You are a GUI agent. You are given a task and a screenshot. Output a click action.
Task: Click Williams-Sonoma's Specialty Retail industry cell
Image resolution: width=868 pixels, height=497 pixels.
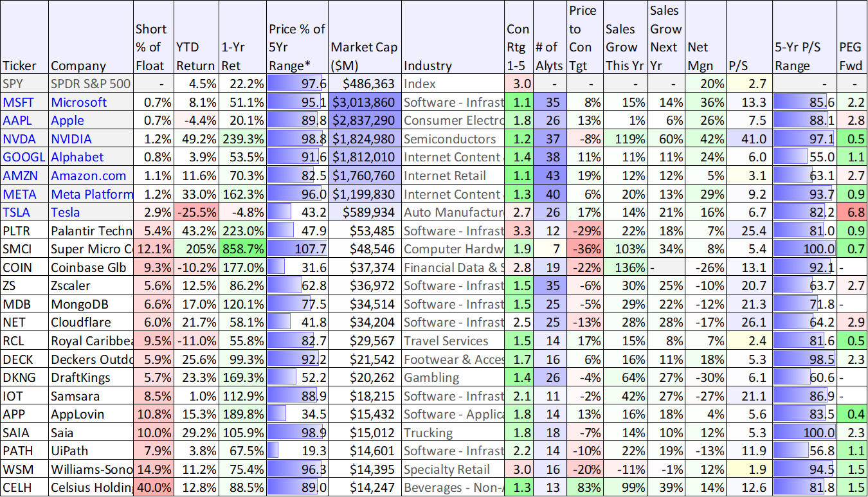pos(453,469)
